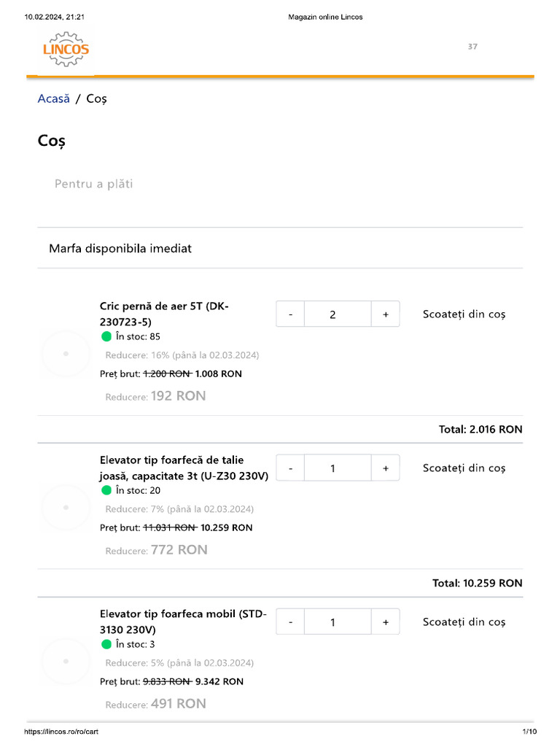Increase quantity of Cric pernă de aer

tap(385, 314)
